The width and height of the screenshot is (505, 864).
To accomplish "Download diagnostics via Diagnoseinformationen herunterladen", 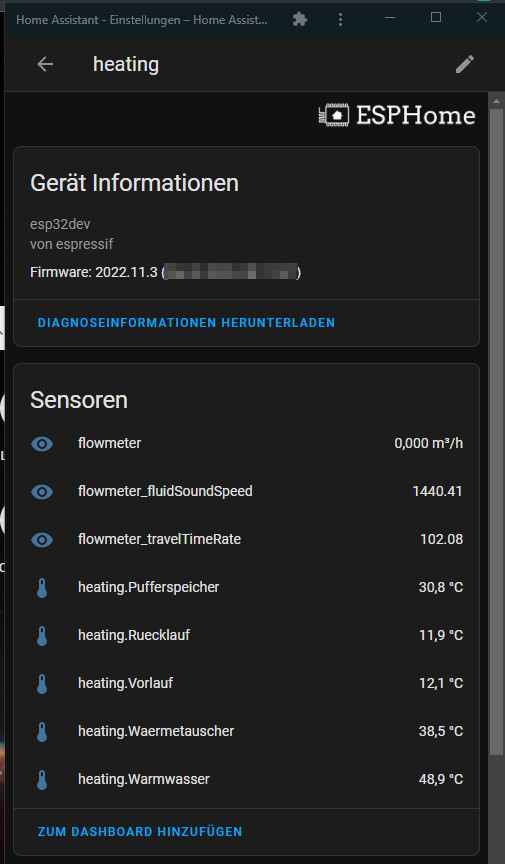I will click(x=186, y=323).
